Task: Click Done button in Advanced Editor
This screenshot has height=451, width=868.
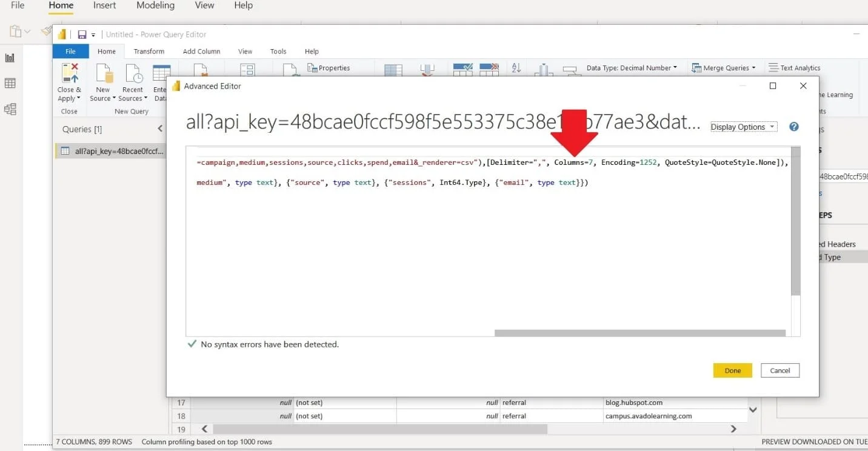Action: [x=732, y=370]
